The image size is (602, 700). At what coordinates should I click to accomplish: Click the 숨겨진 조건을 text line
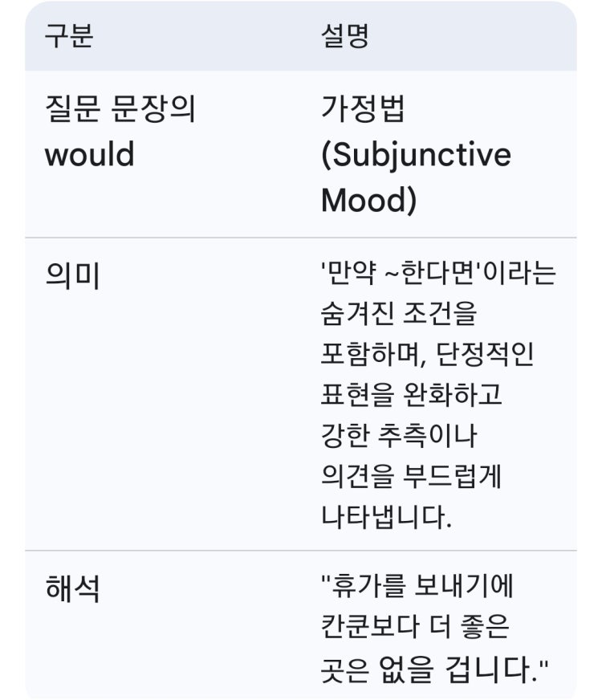pyautogui.click(x=399, y=313)
